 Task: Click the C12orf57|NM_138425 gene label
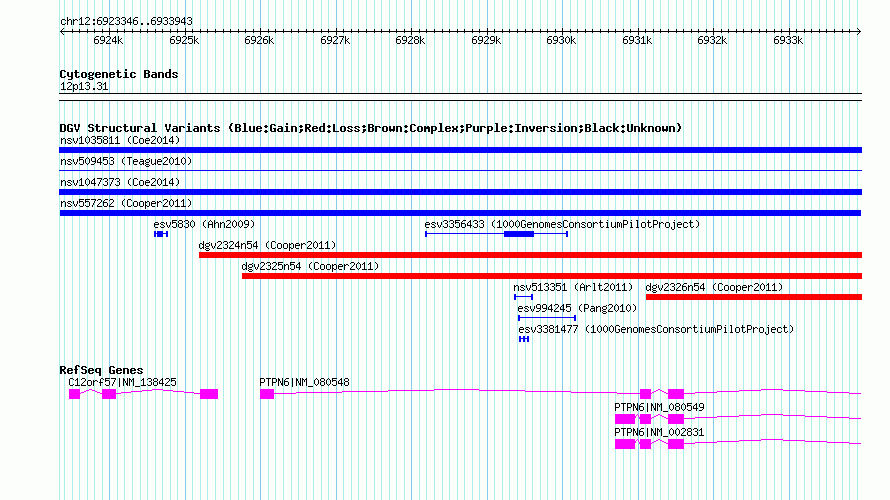[x=123, y=383]
